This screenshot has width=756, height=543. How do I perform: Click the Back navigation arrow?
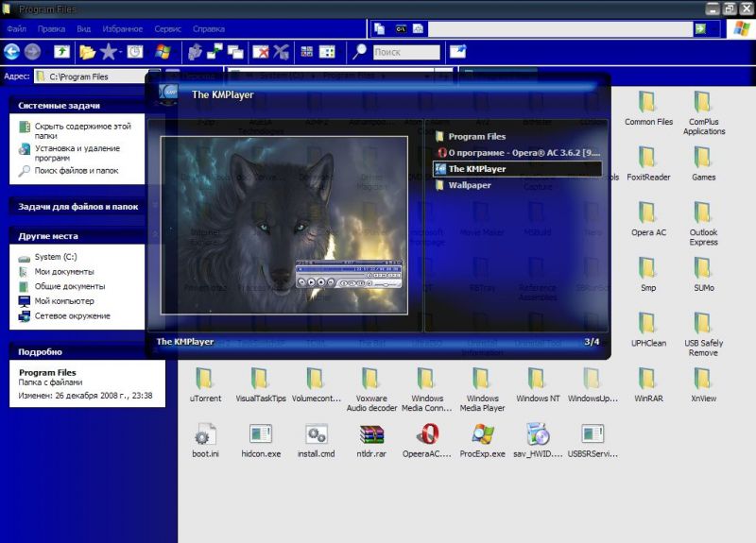click(11, 52)
